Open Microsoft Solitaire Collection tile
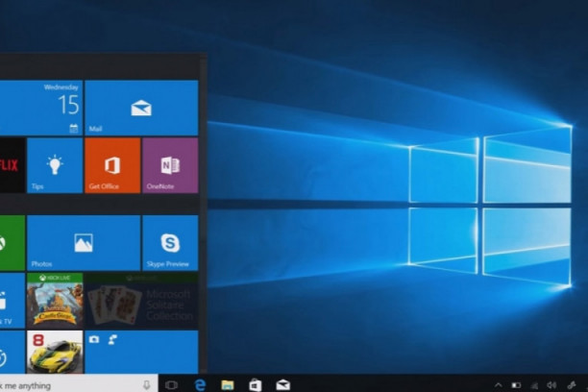588x392 pixels. [142, 300]
